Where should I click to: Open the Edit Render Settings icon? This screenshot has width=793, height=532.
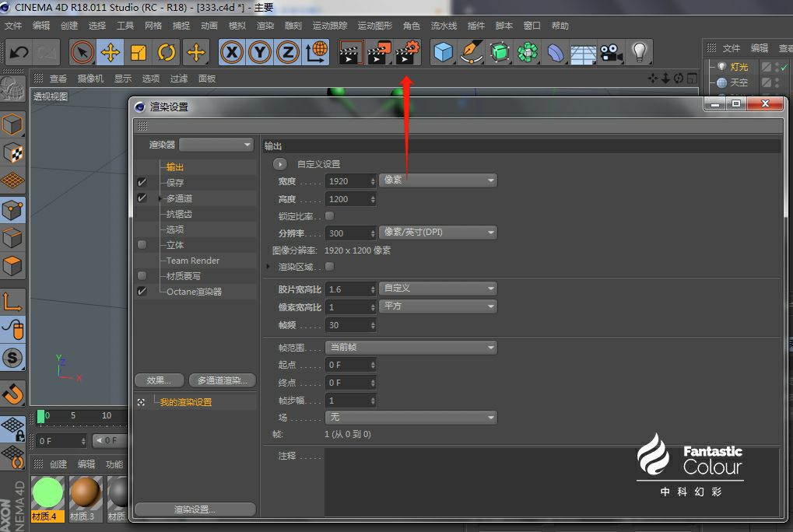click(x=408, y=52)
